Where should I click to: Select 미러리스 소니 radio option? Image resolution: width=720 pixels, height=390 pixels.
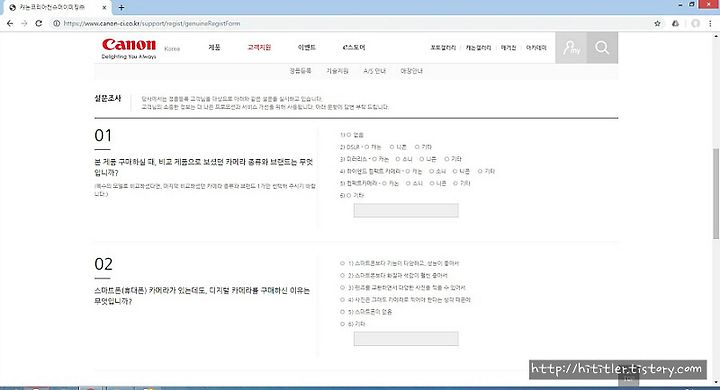tap(398, 159)
